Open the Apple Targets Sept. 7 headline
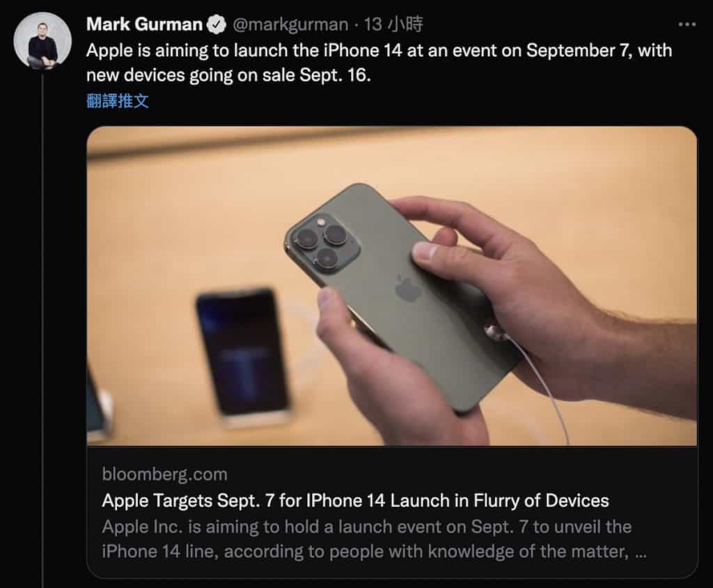The width and height of the screenshot is (713, 588). [355, 501]
